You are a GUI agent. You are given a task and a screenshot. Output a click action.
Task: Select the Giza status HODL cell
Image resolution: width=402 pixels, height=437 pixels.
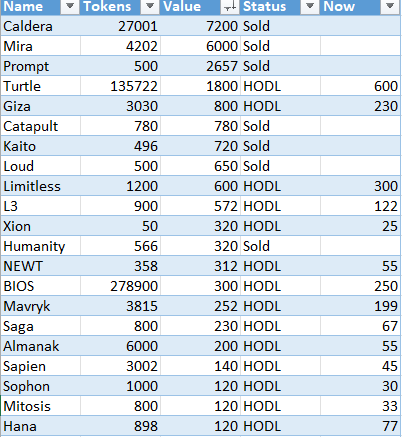coord(280,106)
